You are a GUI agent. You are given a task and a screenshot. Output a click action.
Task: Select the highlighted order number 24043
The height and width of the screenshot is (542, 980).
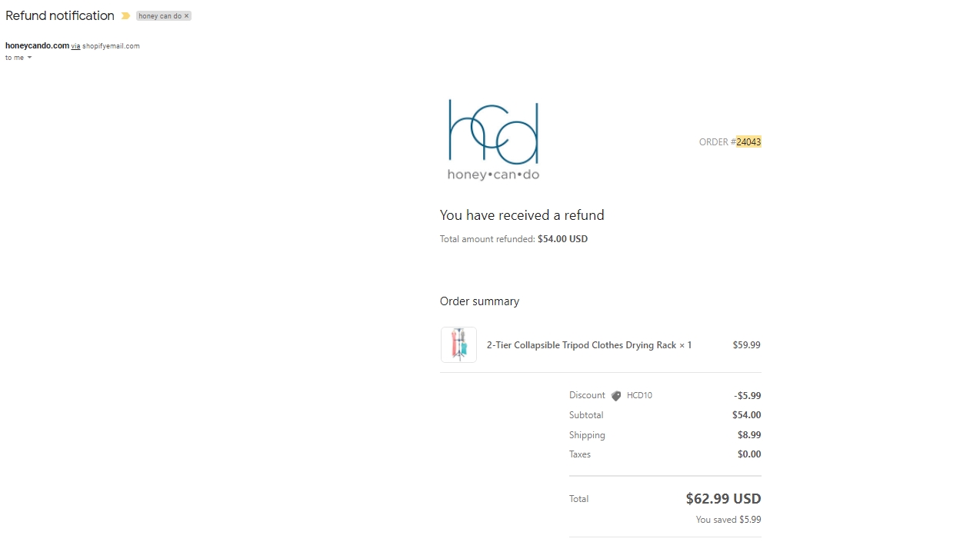click(748, 142)
